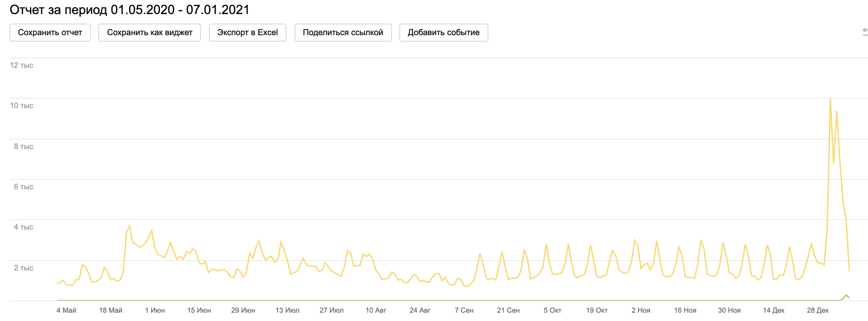Select the report period heading text
The height and width of the screenshot is (321, 868).
click(x=130, y=10)
